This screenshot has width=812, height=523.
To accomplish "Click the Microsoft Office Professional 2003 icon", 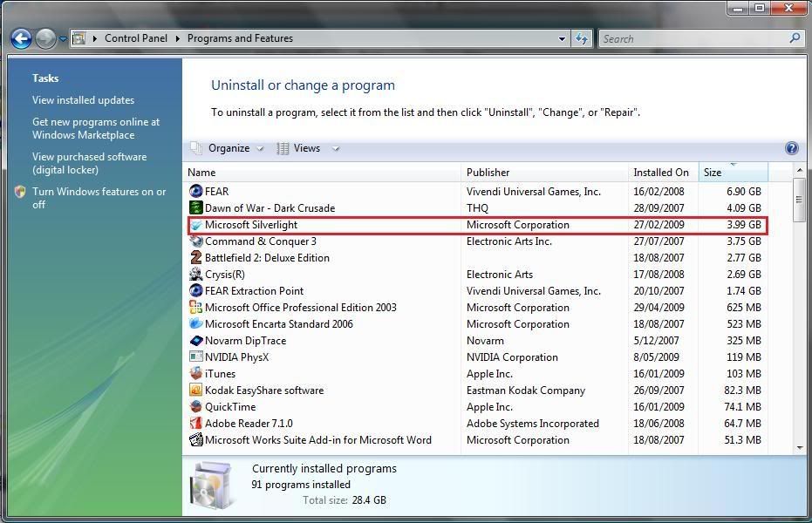I will pos(195,307).
